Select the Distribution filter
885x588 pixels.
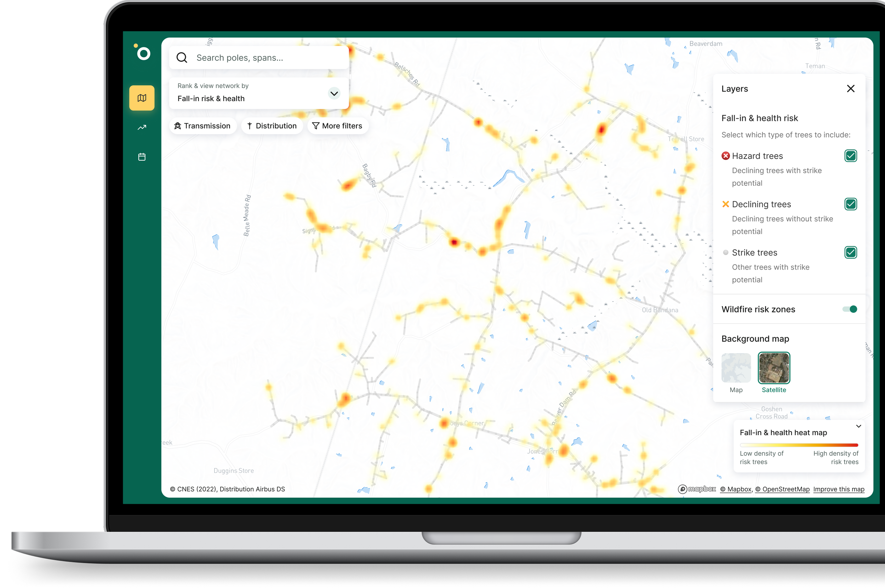(x=272, y=126)
